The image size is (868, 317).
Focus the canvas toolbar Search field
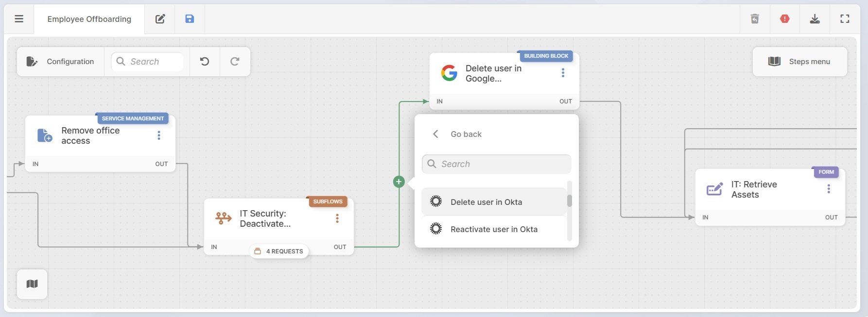pos(147,62)
